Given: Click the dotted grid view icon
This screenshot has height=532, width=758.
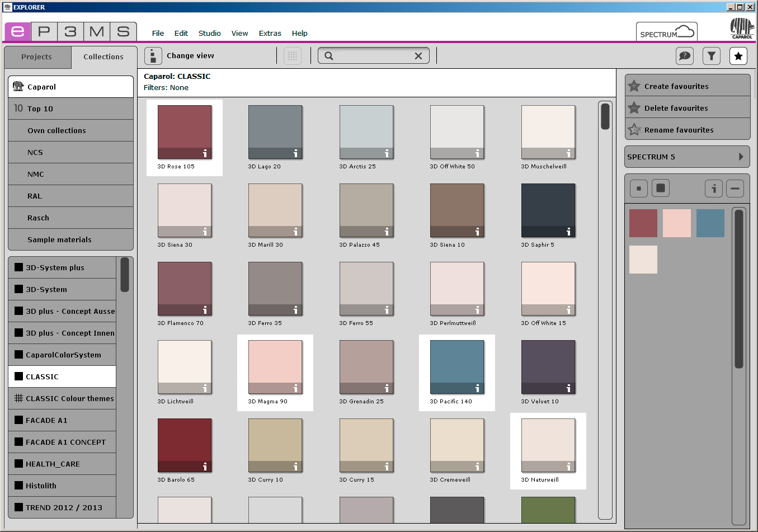Looking at the screenshot, I should coord(293,56).
